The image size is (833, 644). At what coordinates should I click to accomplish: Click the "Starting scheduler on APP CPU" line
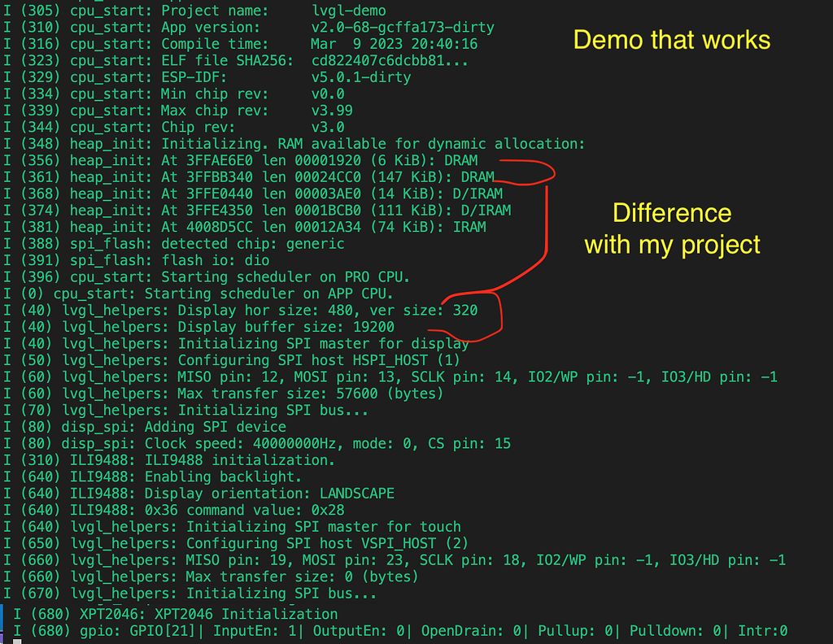tap(198, 294)
